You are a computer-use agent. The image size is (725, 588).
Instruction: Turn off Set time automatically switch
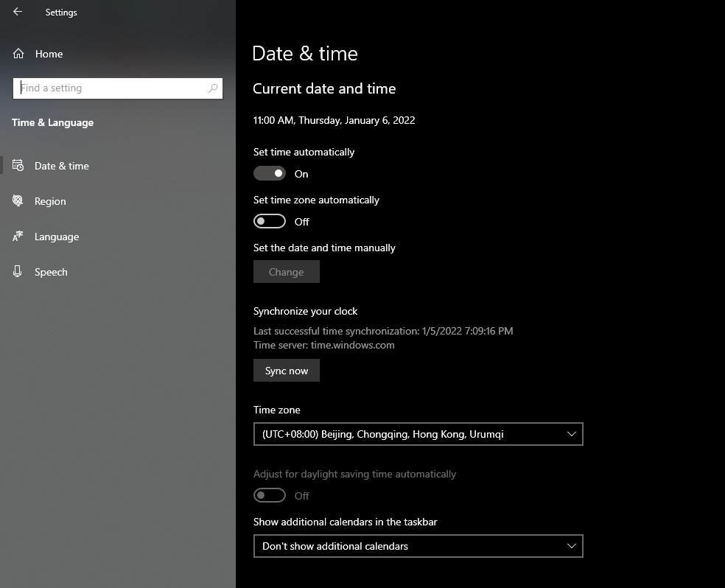pos(270,173)
